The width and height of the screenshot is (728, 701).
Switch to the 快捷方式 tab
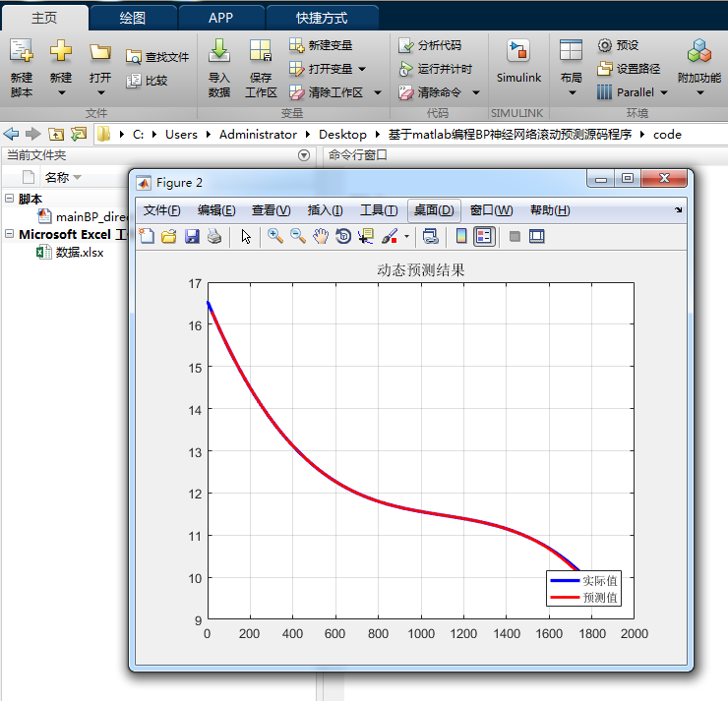[x=322, y=18]
